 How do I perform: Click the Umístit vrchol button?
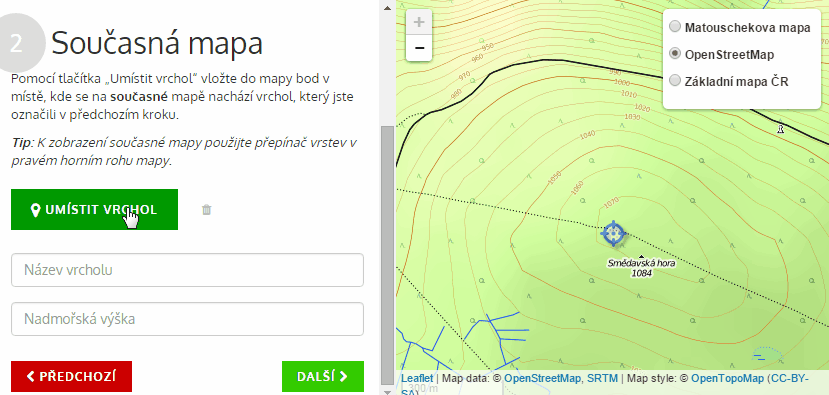coord(94,209)
